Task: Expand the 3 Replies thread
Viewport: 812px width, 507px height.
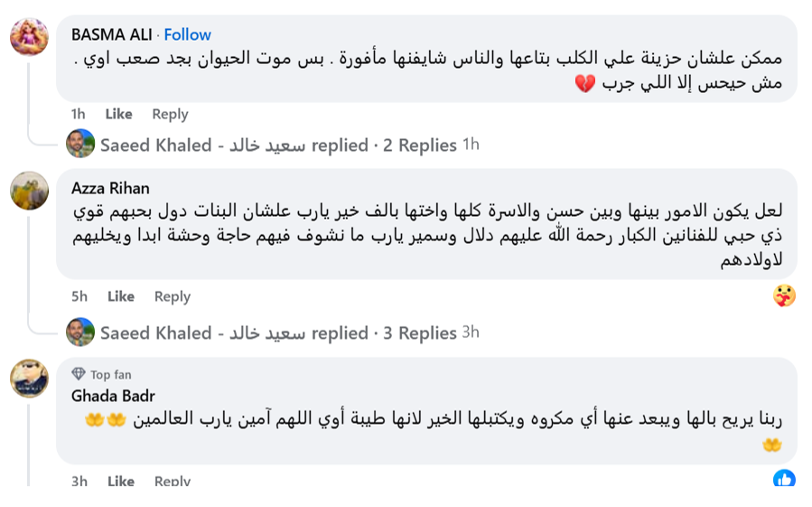Action: click(x=419, y=333)
